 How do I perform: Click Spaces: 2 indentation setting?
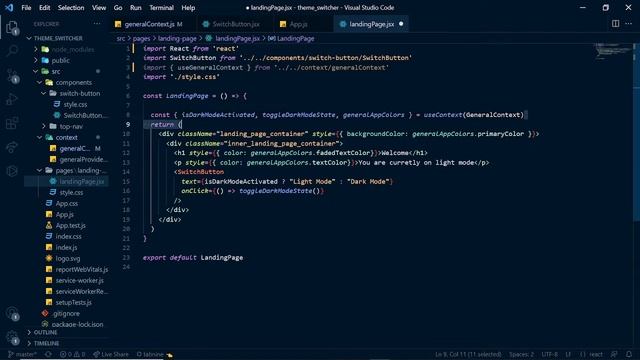[521, 354]
